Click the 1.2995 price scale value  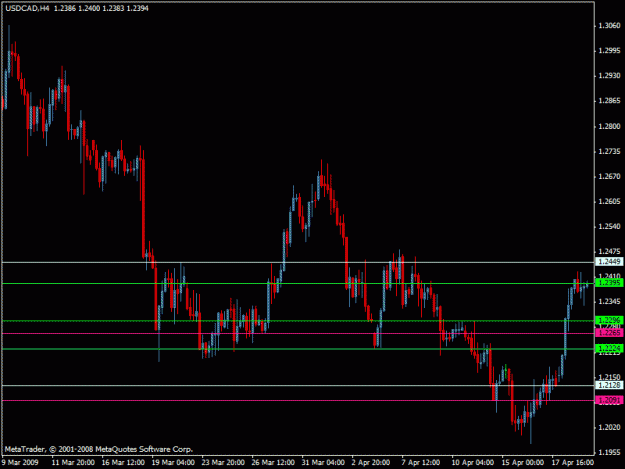point(609,51)
